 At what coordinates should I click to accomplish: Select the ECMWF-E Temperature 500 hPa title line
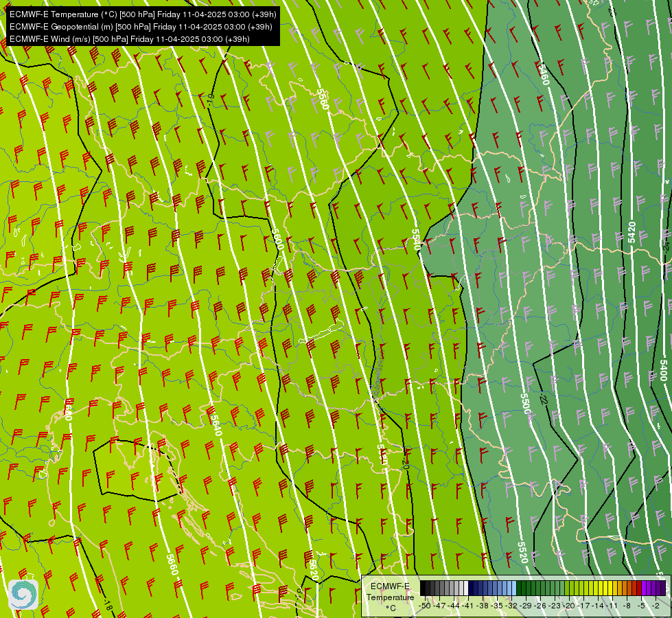click(143, 14)
